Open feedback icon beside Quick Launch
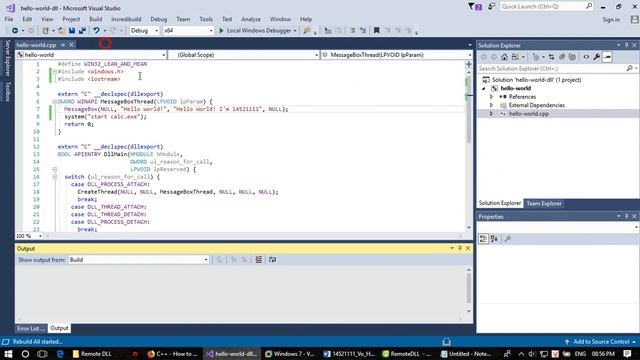The width and height of the screenshot is (640, 360). [x=491, y=7]
